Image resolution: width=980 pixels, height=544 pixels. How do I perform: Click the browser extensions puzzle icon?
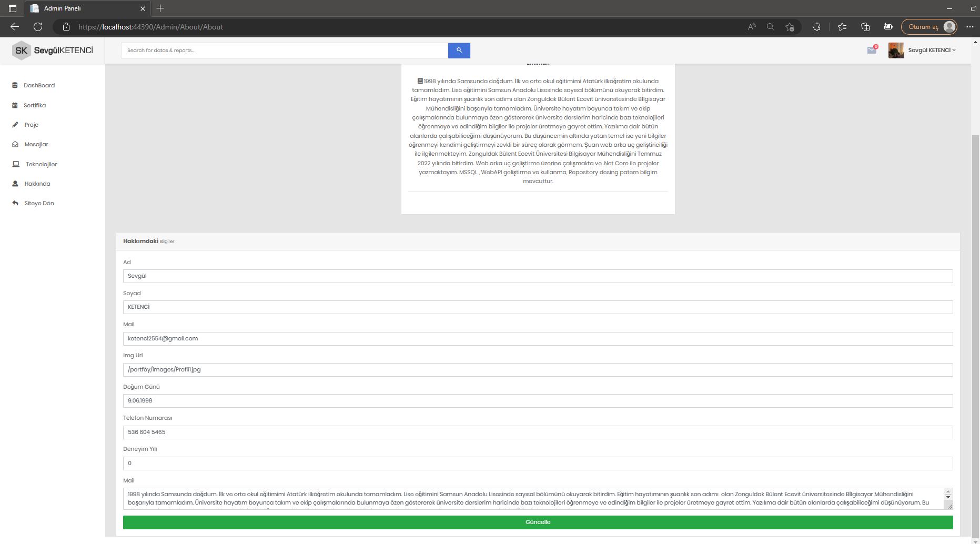pos(816,27)
